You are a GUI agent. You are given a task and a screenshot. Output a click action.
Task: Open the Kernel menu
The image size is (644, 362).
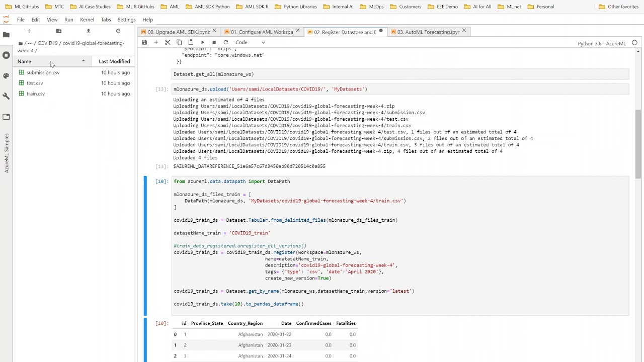tap(87, 20)
